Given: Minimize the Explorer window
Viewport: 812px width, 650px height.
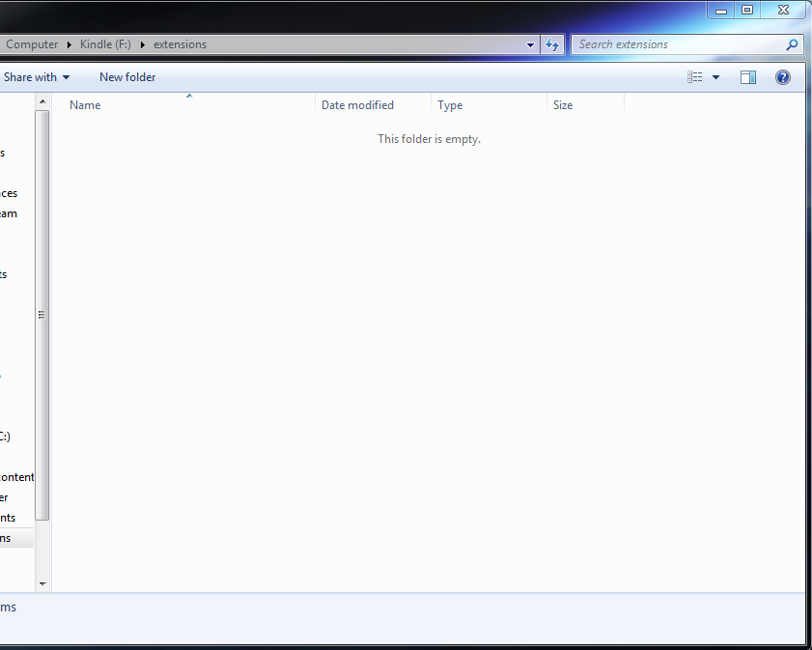Looking at the screenshot, I should click(x=721, y=10).
